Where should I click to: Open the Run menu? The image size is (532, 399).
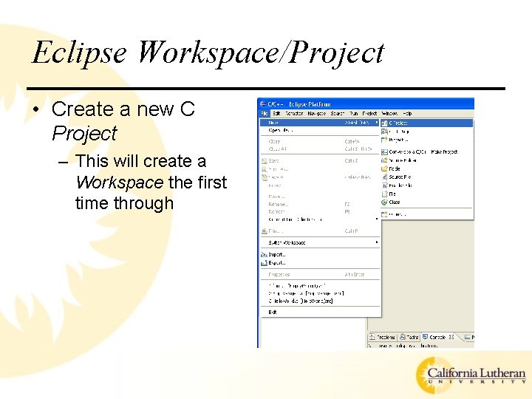(353, 113)
